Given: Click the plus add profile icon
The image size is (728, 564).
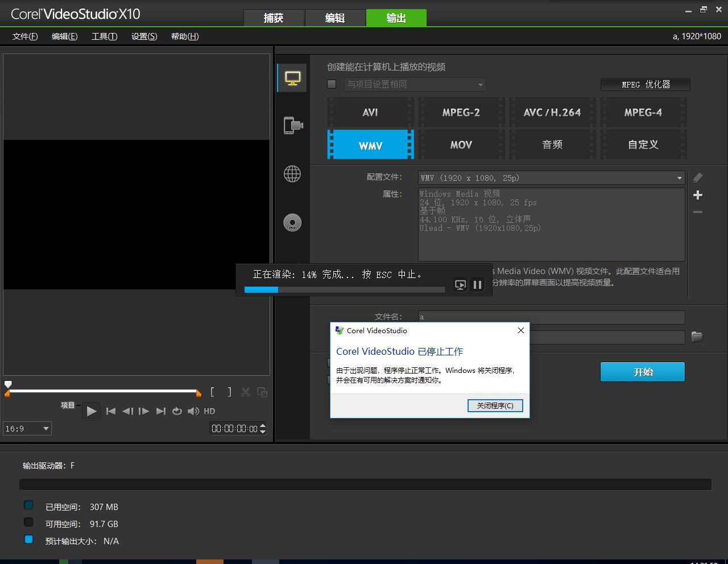Looking at the screenshot, I should point(698,195).
